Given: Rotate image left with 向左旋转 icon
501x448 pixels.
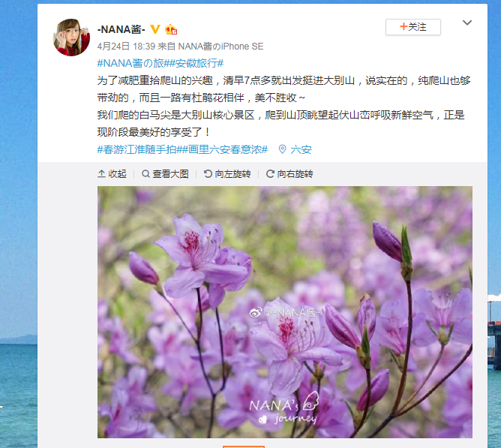Looking at the screenshot, I should click(x=208, y=173).
